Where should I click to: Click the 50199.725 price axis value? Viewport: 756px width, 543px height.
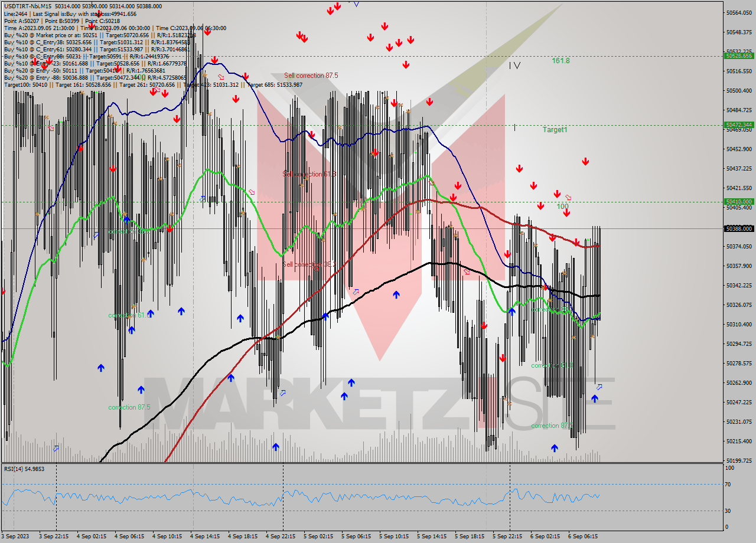[739, 460]
